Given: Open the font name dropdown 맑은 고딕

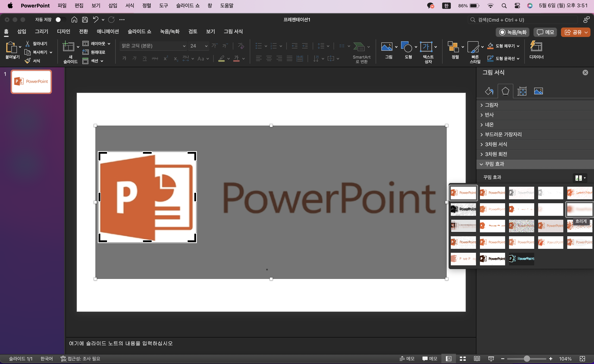Looking at the screenshot, I should click(184, 46).
